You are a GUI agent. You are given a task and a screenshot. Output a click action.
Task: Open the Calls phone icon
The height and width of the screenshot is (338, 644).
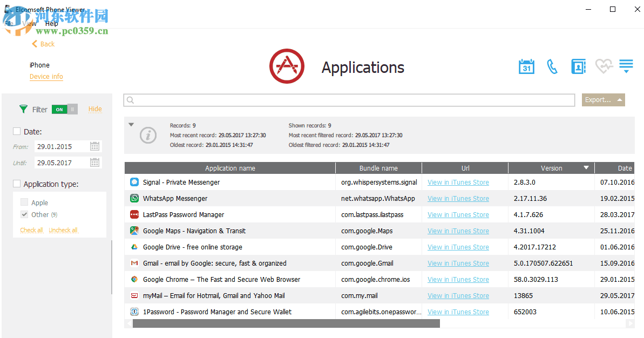click(552, 66)
